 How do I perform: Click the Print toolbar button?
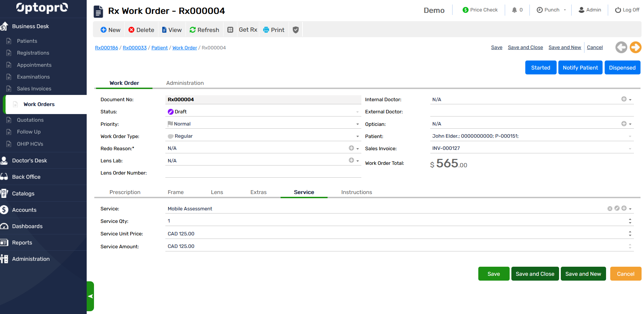pos(274,30)
